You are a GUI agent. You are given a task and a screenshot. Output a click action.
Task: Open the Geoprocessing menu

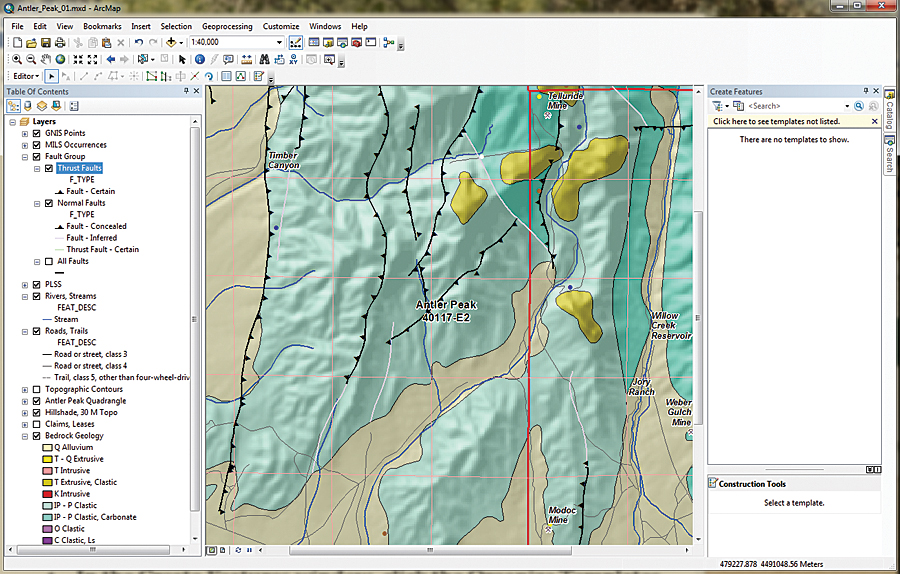pos(228,26)
